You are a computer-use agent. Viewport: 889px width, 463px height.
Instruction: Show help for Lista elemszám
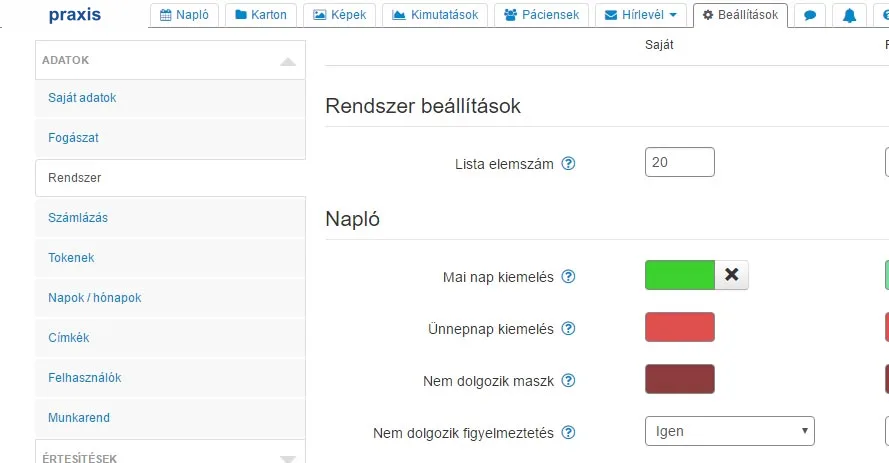[568, 164]
